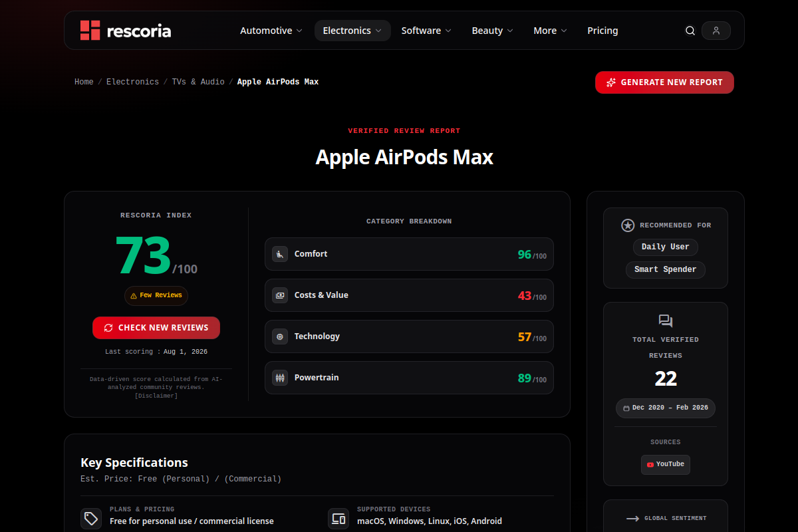This screenshot has width=798, height=532.
Task: Open the Disclaimer link
Action: (x=156, y=396)
